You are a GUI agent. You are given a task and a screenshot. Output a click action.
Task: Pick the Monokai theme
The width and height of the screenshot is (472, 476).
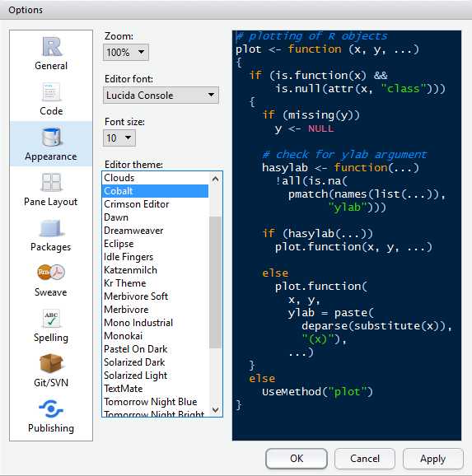(155, 336)
